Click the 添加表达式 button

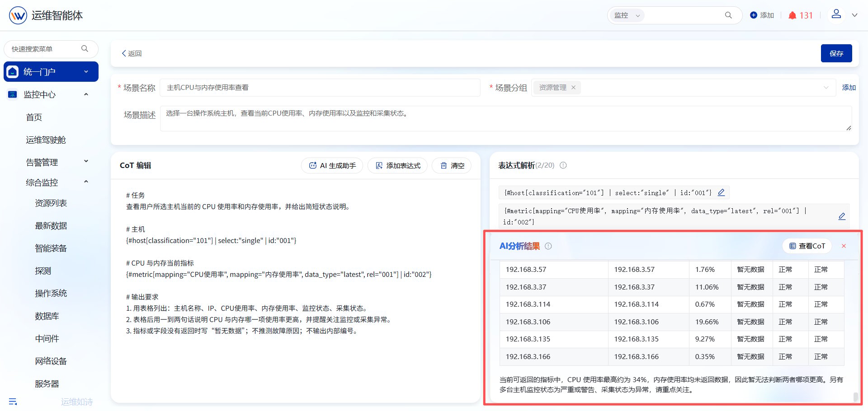point(397,165)
